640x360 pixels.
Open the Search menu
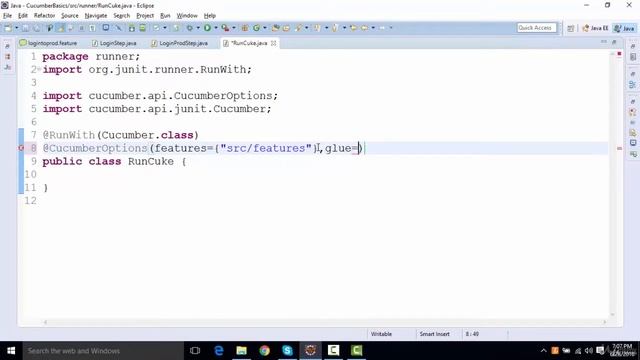coord(122,16)
